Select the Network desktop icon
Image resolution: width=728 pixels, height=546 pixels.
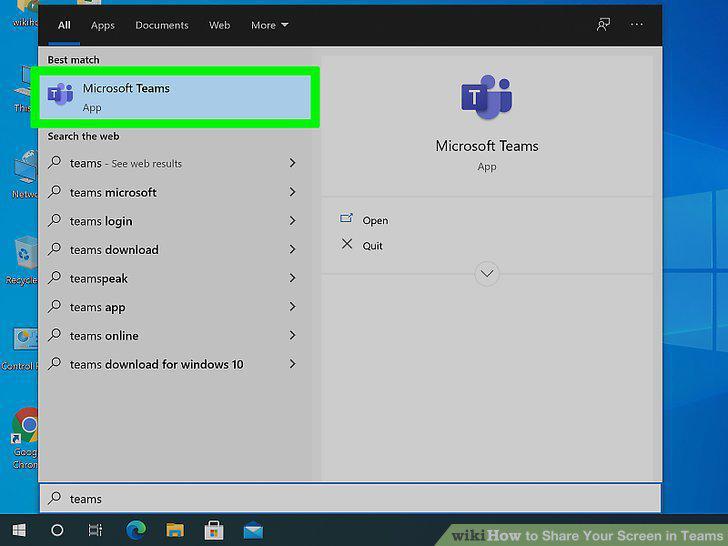25,174
